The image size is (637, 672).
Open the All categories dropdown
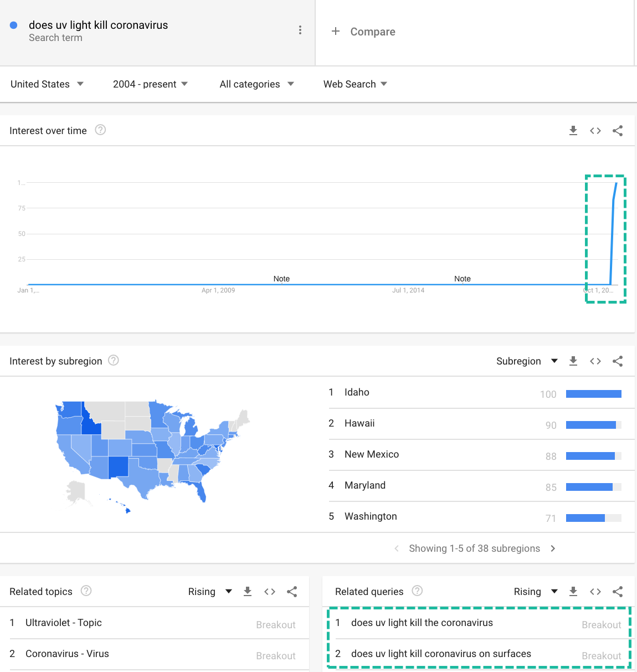click(256, 84)
